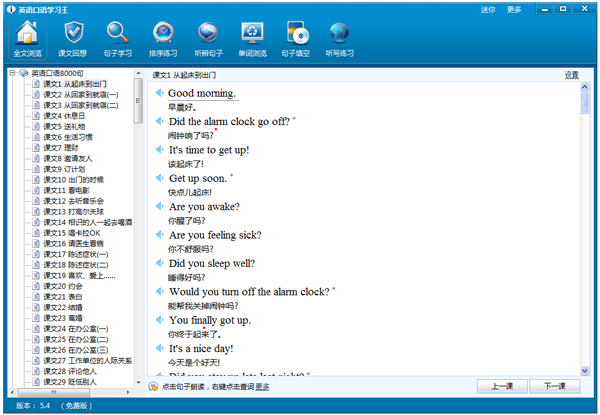Click the root icon of 英语口语8000句

(24, 73)
